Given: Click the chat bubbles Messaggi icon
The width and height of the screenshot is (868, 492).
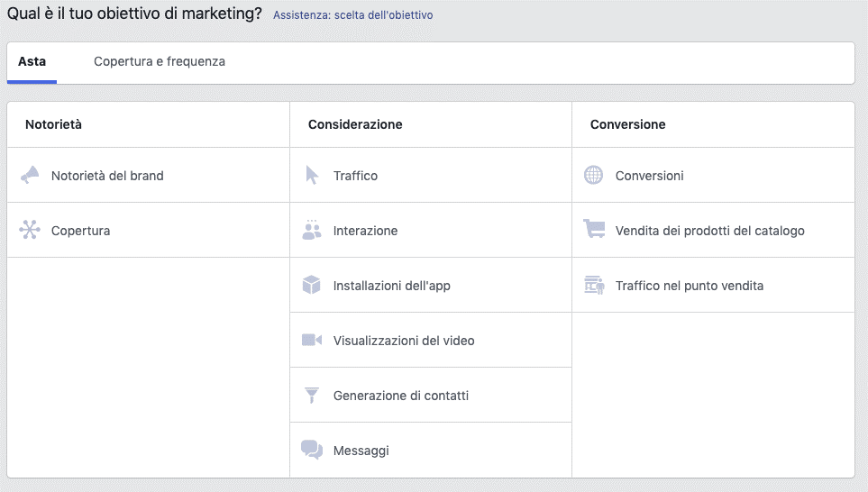Looking at the screenshot, I should (312, 451).
